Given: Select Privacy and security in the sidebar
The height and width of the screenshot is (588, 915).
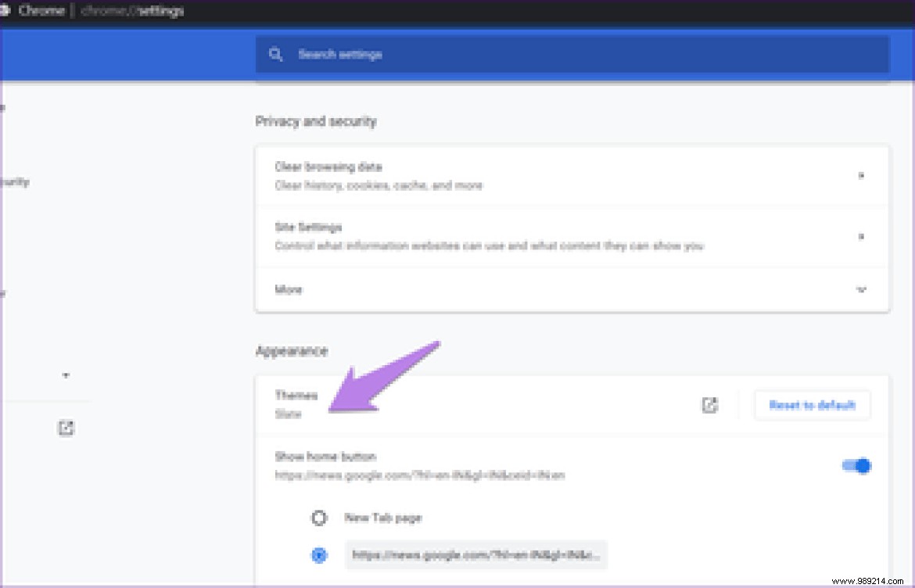Looking at the screenshot, I should coord(17,182).
